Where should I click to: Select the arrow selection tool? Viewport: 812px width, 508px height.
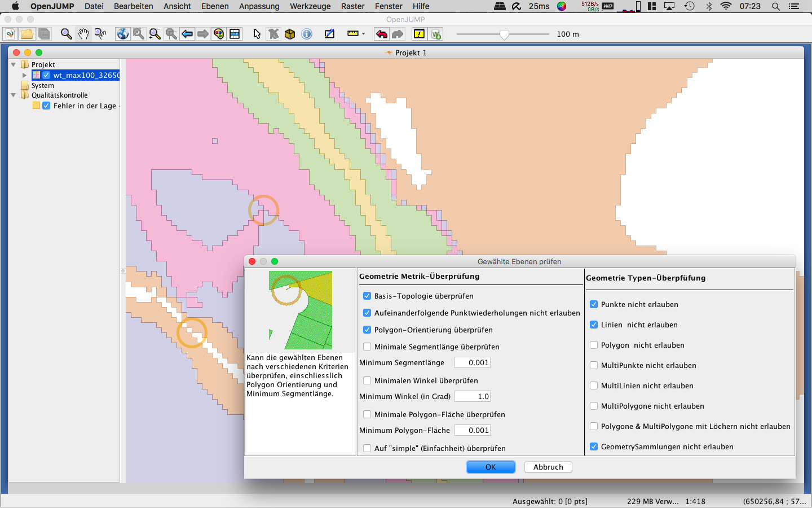point(257,34)
